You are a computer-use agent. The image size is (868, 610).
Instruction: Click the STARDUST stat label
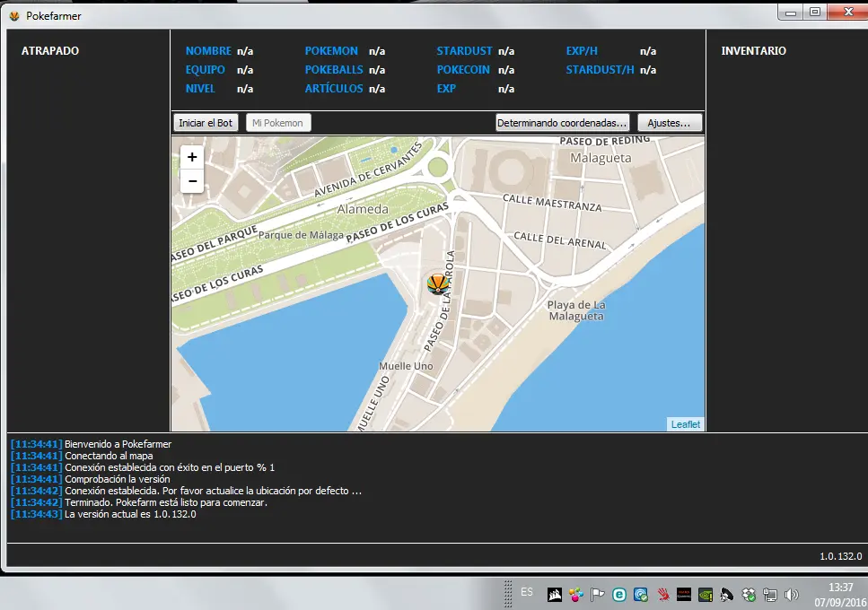[464, 51]
